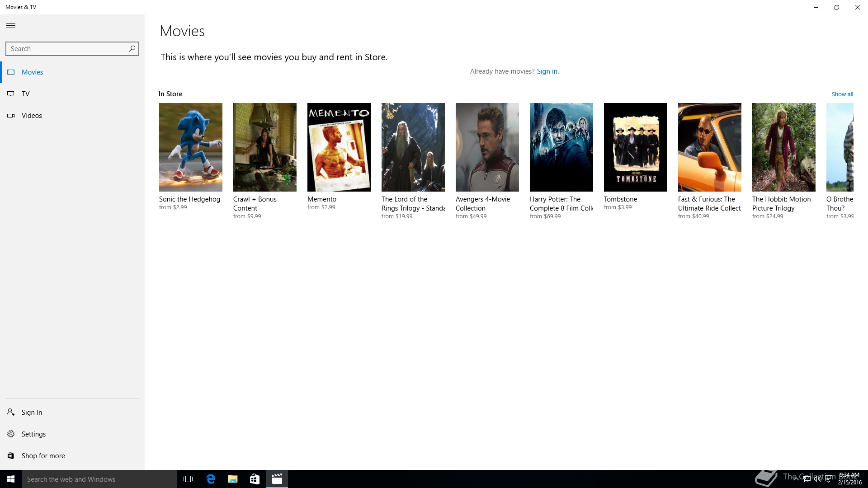Viewport: 868px width, 488px height.
Task: Open the Action Center notifications icon
Action: 829,479
